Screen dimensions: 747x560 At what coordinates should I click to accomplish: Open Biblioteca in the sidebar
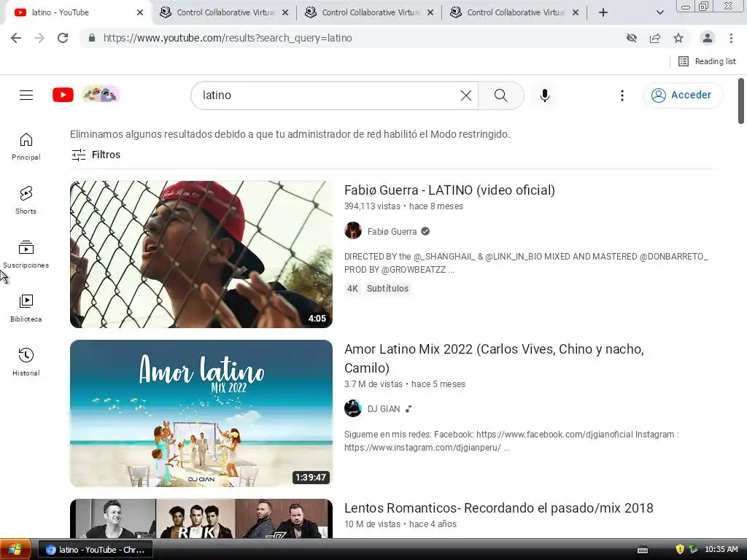click(x=26, y=308)
